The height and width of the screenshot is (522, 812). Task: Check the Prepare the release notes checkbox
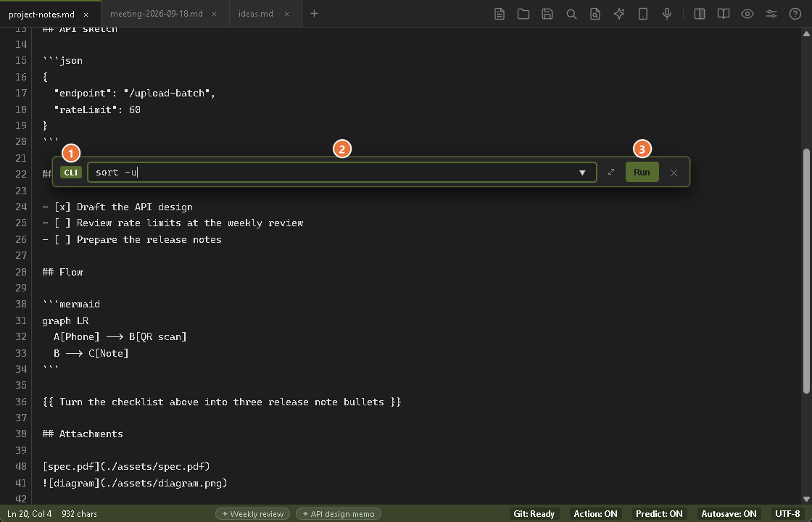(x=62, y=239)
